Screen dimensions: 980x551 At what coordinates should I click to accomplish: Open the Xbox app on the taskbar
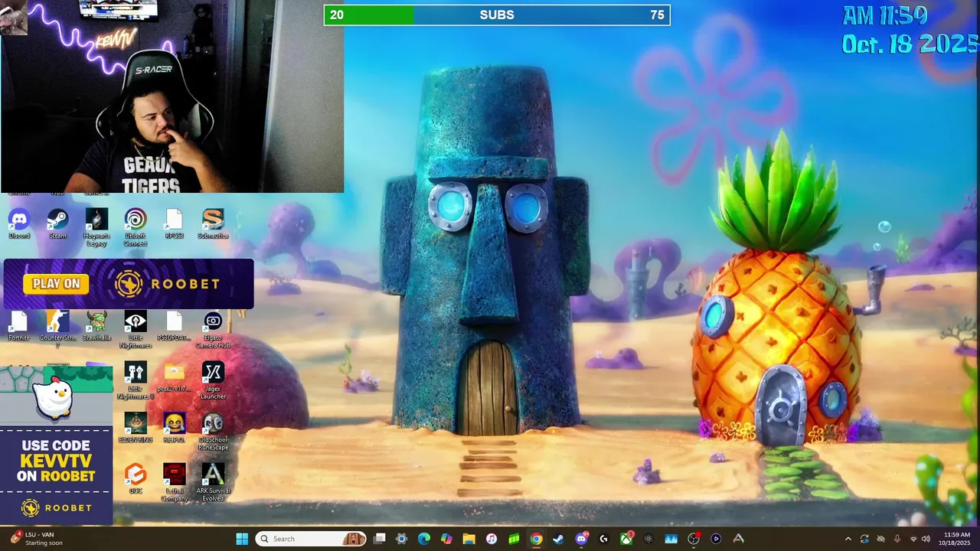[x=626, y=539]
